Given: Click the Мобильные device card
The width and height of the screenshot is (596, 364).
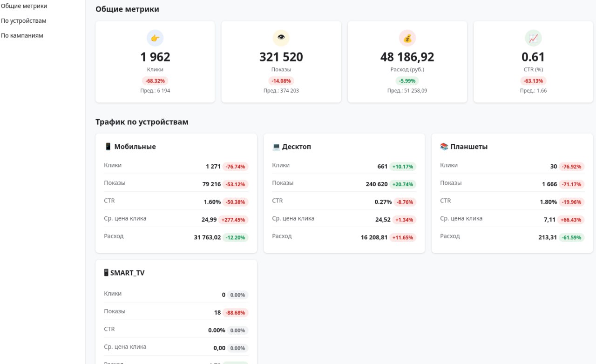Looking at the screenshot, I should tap(176, 193).
